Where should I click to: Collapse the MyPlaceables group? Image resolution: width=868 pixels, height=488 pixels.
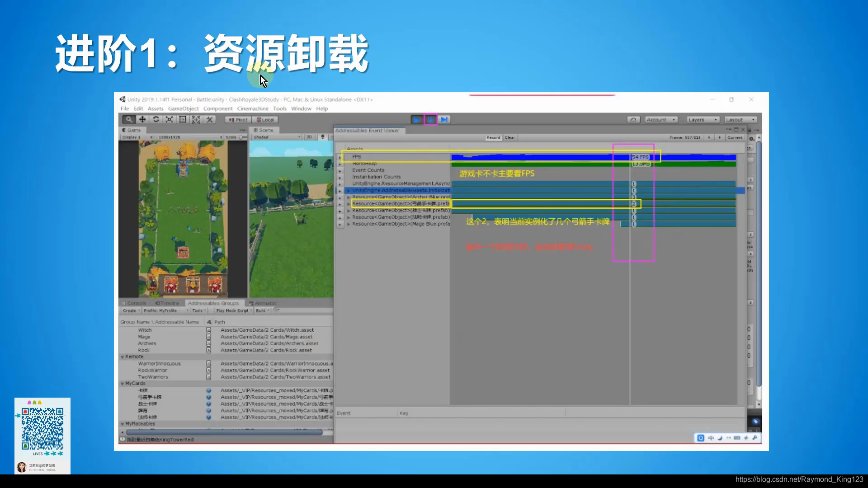(123, 424)
